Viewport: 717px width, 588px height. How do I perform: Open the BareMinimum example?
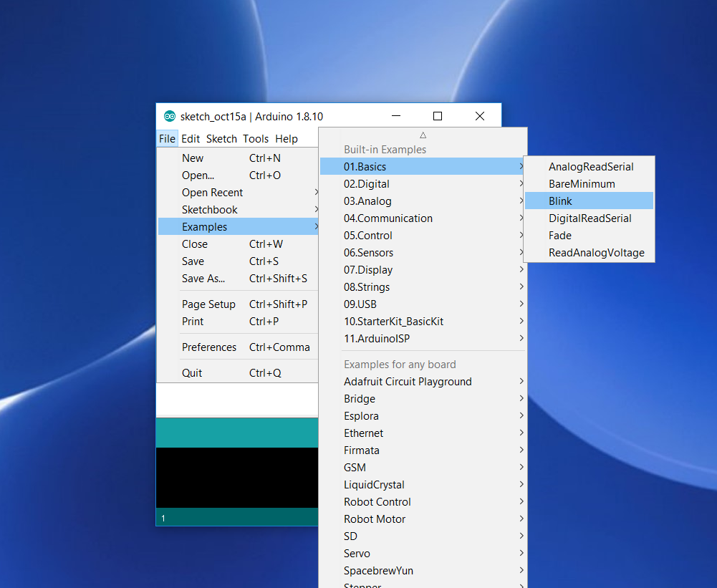coord(589,184)
